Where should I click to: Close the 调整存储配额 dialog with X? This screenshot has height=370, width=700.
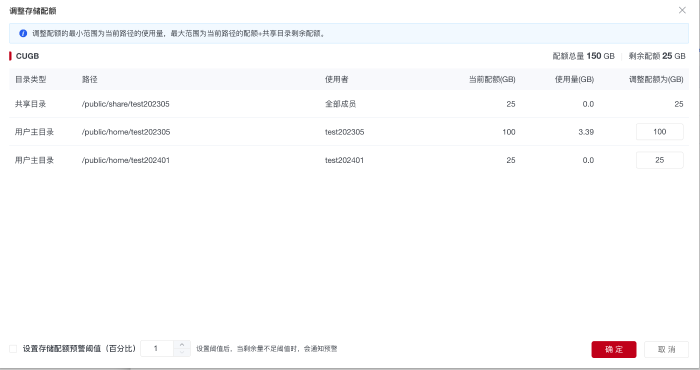pyautogui.click(x=682, y=10)
